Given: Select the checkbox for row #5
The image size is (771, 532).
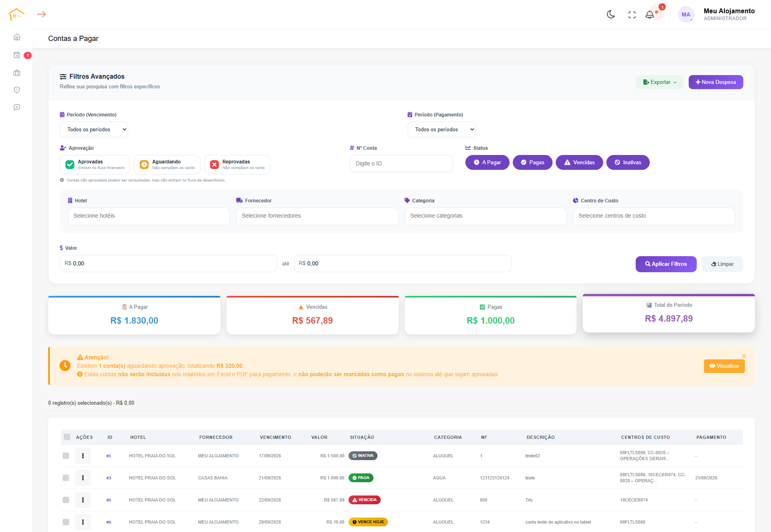Looking at the screenshot, I should coord(66,500).
